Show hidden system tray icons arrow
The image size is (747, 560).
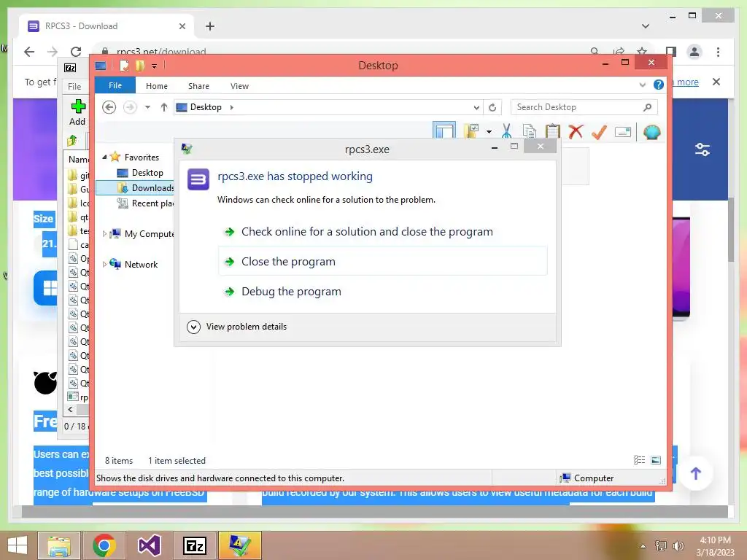(x=643, y=546)
